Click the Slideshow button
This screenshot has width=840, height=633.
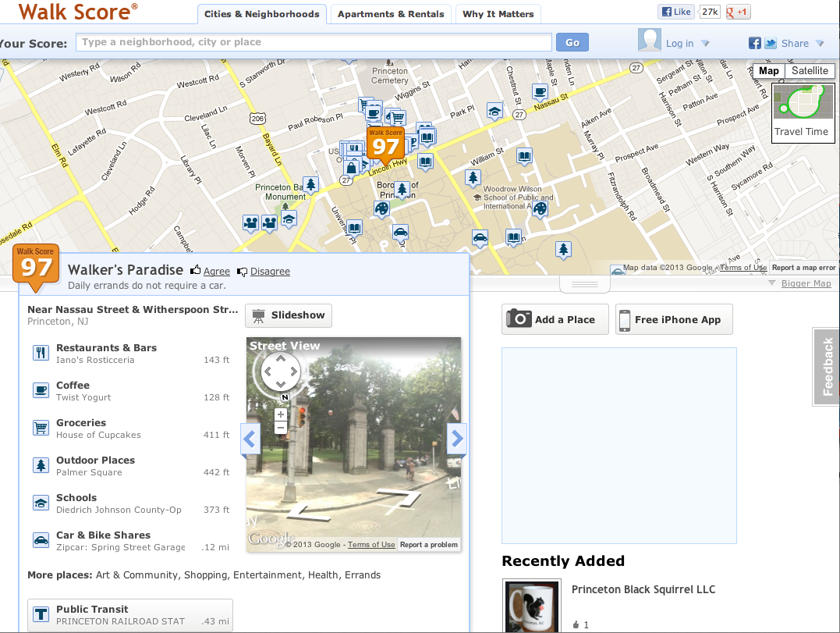point(289,315)
